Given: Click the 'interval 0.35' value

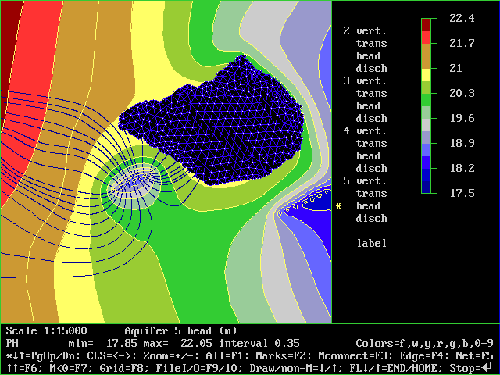Looking at the screenshot, I should (x=259, y=343).
